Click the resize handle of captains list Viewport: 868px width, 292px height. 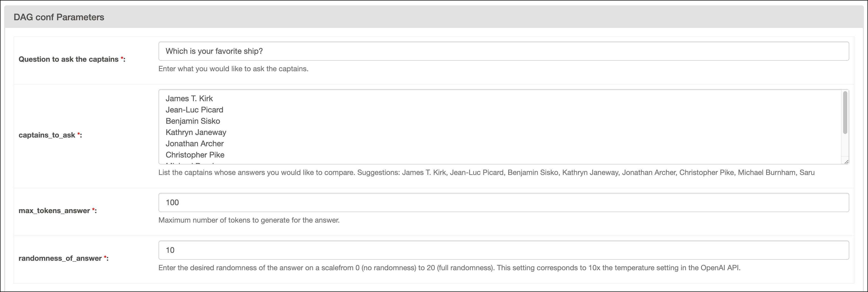tap(847, 162)
